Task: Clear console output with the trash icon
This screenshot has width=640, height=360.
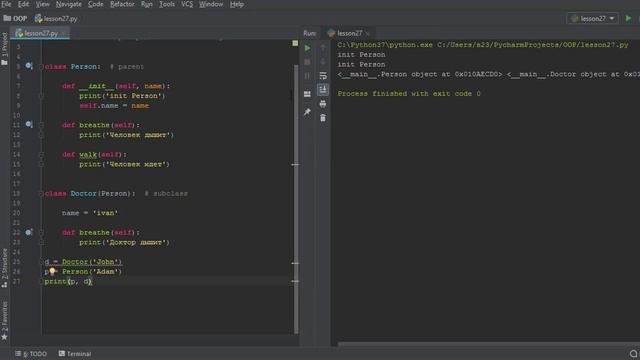Action: tap(323, 118)
